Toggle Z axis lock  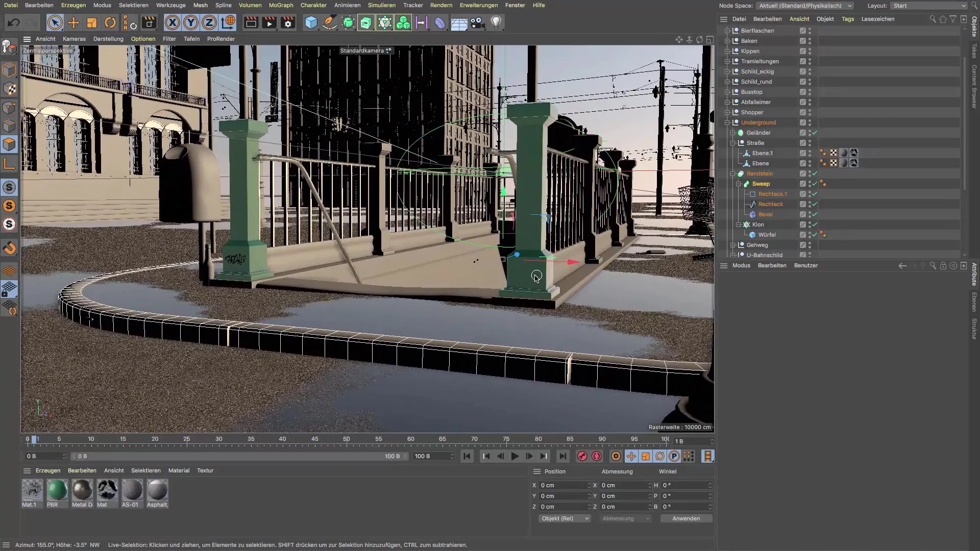tap(209, 23)
